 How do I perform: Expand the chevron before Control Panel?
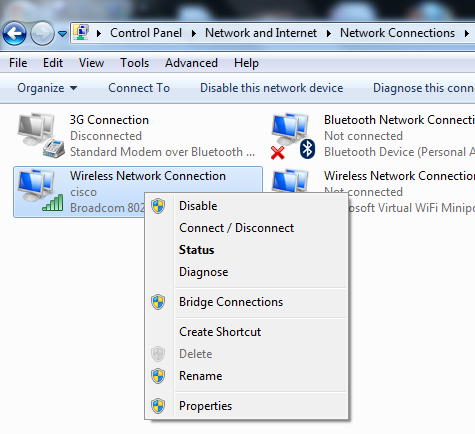[x=99, y=33]
